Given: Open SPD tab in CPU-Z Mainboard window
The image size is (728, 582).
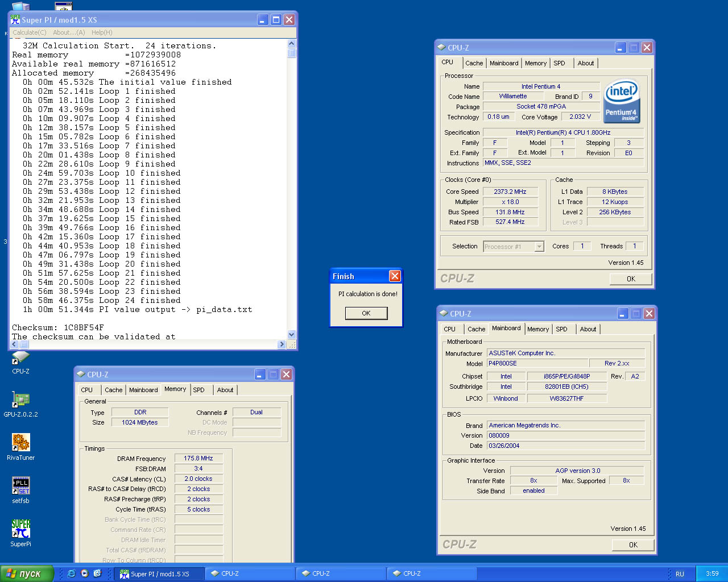Looking at the screenshot, I should click(x=562, y=329).
